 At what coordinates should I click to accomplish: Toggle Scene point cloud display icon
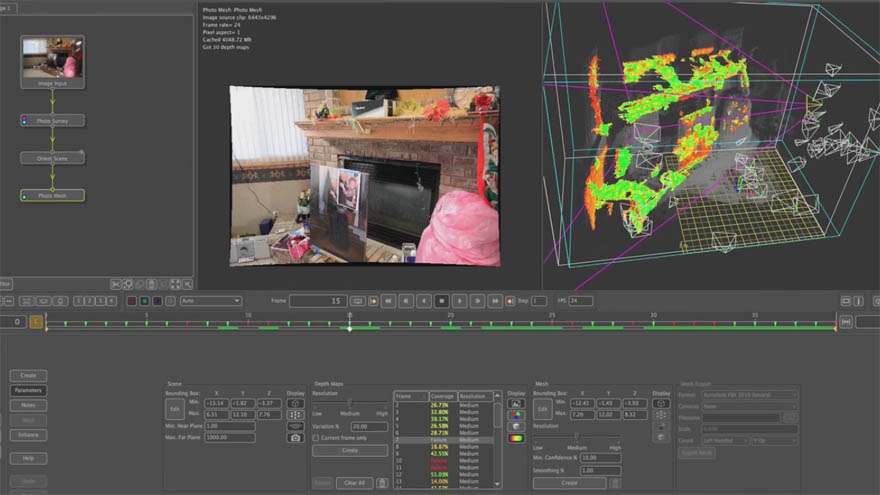(x=295, y=415)
